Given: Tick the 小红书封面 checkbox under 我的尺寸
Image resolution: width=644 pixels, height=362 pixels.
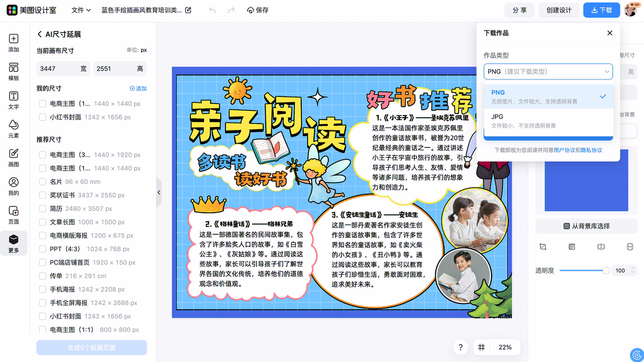Looking at the screenshot, I should click(x=43, y=117).
